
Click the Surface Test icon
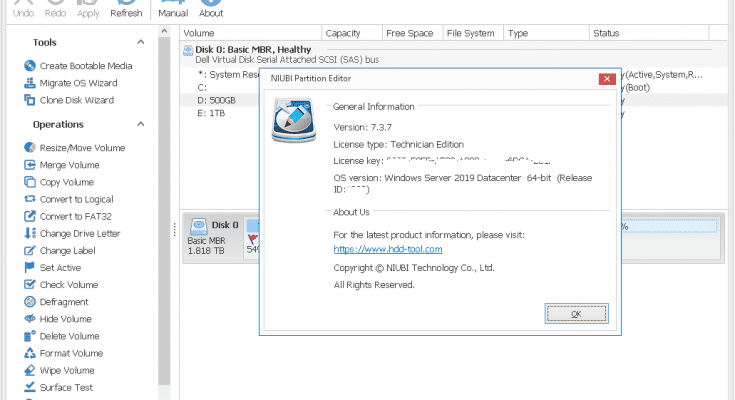click(30, 387)
